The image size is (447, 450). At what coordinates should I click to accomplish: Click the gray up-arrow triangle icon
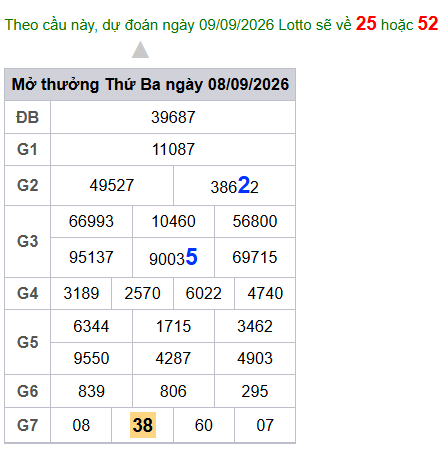click(140, 50)
